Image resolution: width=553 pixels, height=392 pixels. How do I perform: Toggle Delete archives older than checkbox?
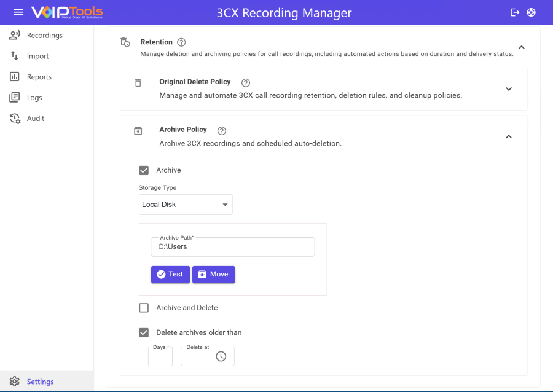(x=144, y=332)
